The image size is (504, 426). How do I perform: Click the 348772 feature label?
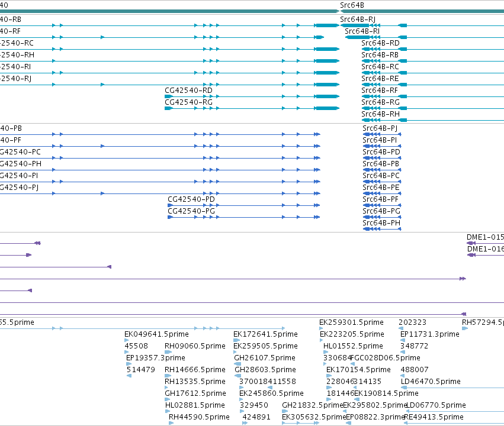[415, 346]
